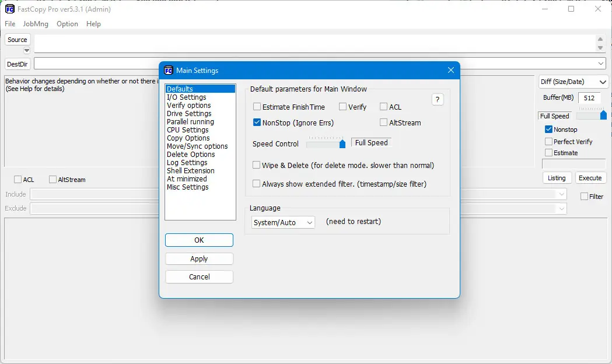This screenshot has height=364, width=612.
Task: Click the Speed Control slider thumb in dialog
Action: 342,144
